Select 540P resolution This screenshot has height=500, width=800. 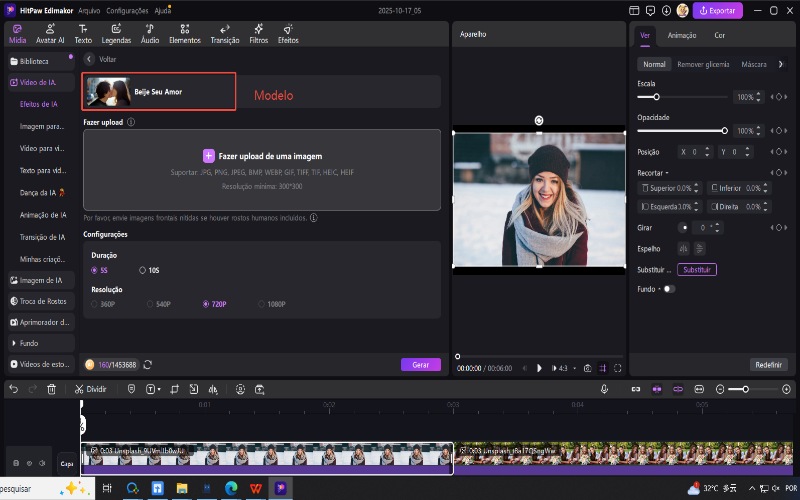[x=158, y=304]
